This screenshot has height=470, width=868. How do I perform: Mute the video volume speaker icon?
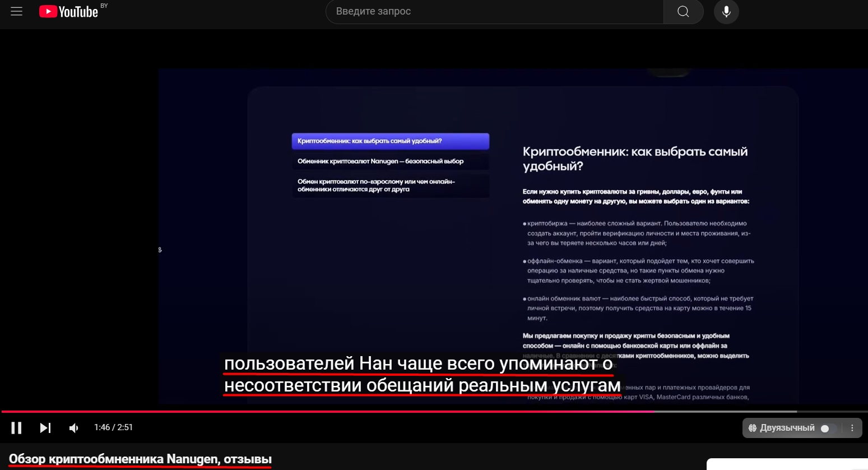click(73, 428)
